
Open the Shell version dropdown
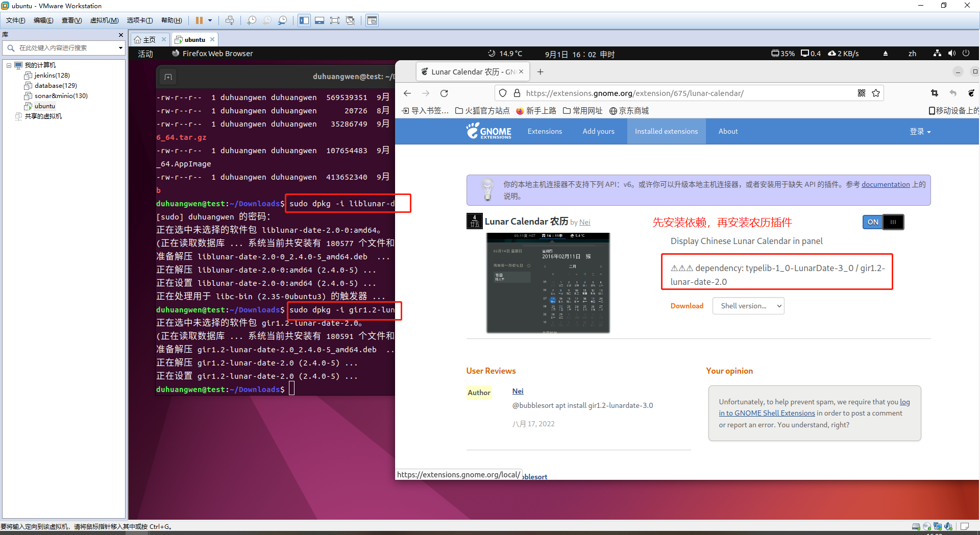(x=748, y=306)
